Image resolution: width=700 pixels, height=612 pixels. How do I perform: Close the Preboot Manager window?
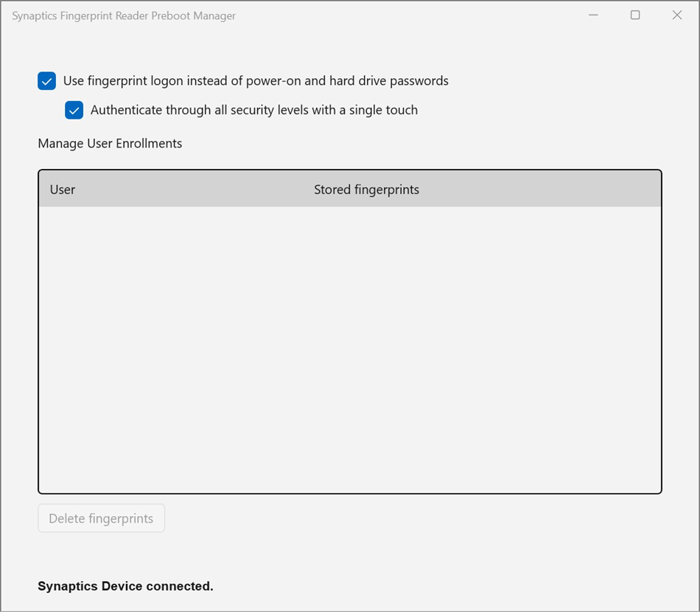pos(677,15)
